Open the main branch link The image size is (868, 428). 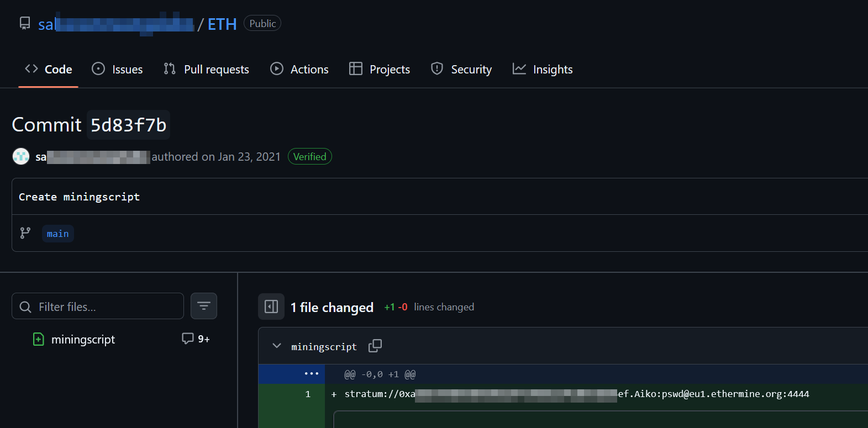click(x=57, y=234)
